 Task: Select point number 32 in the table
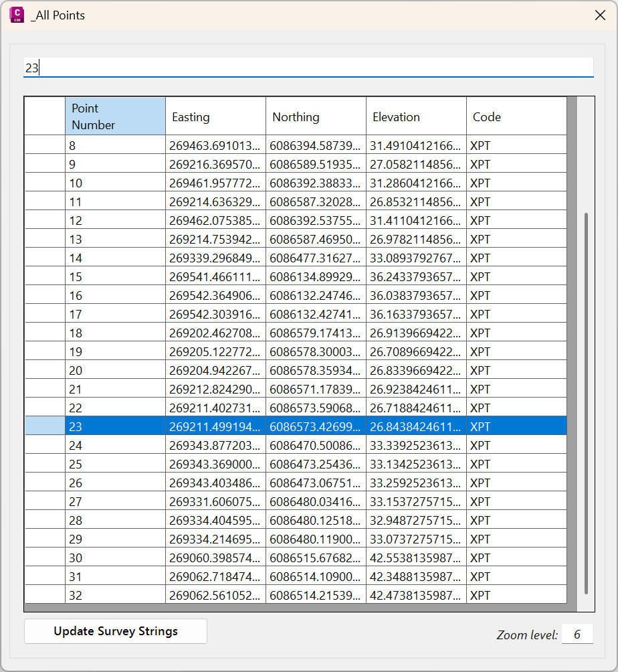pos(115,595)
